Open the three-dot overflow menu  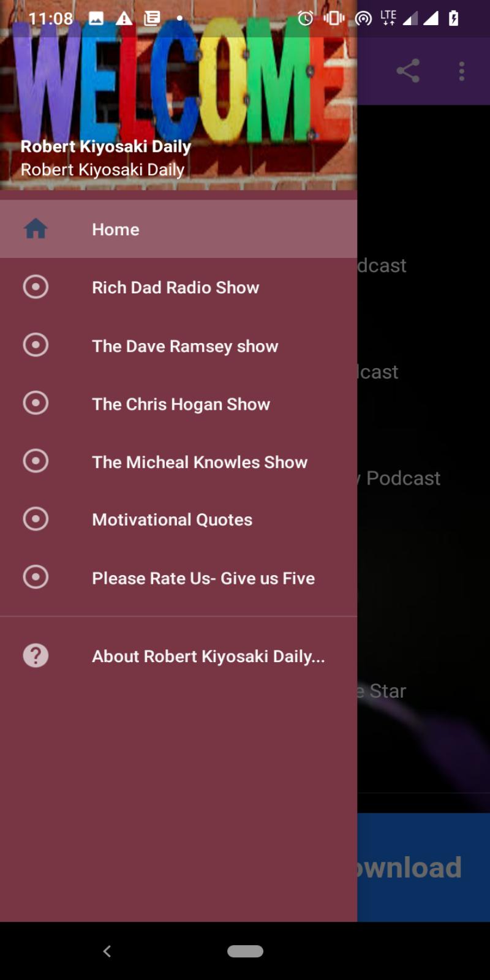tap(462, 71)
